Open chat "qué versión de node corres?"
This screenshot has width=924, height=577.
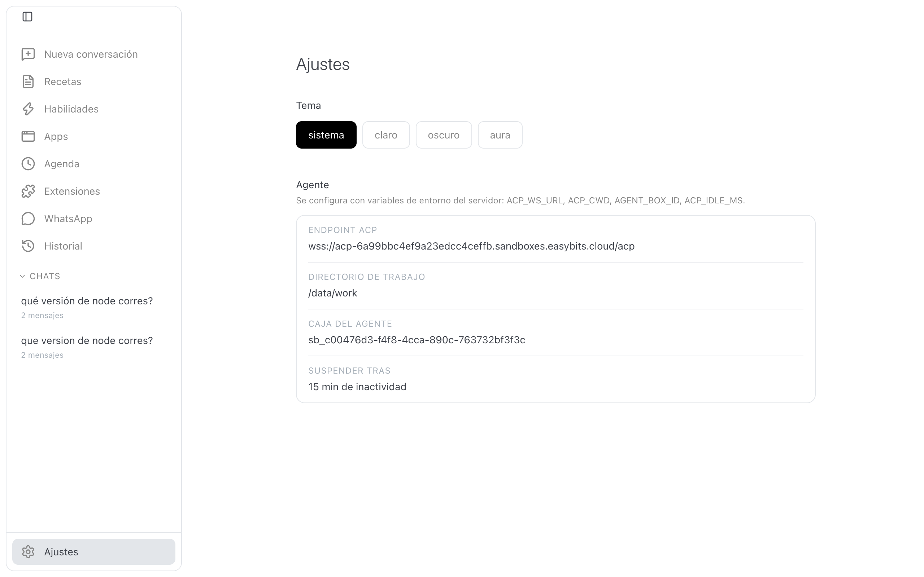[87, 307]
